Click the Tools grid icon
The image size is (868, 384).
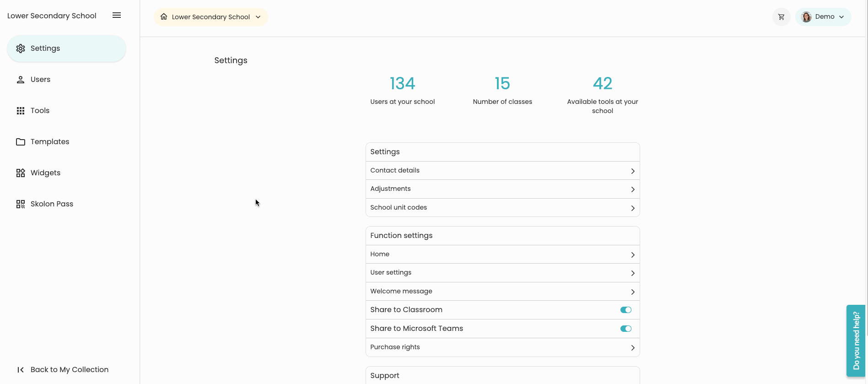pos(21,111)
